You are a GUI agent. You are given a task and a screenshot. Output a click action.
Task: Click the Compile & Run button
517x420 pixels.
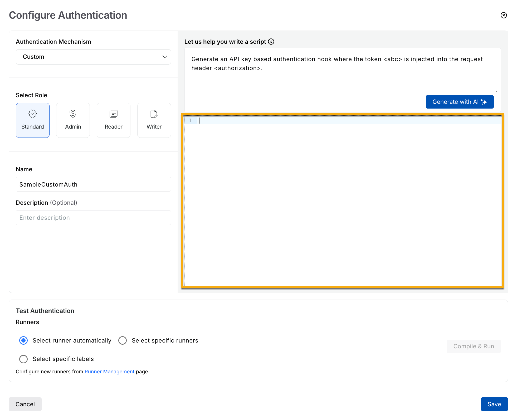[474, 346]
